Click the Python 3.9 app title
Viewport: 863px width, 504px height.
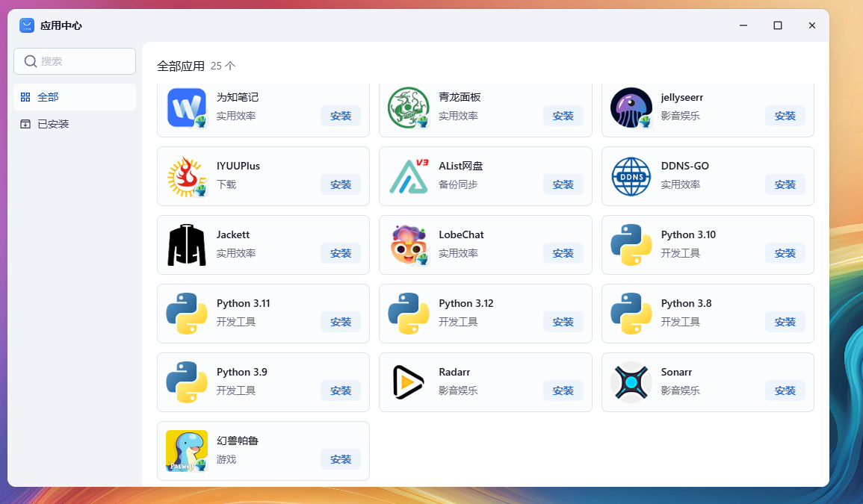click(242, 372)
